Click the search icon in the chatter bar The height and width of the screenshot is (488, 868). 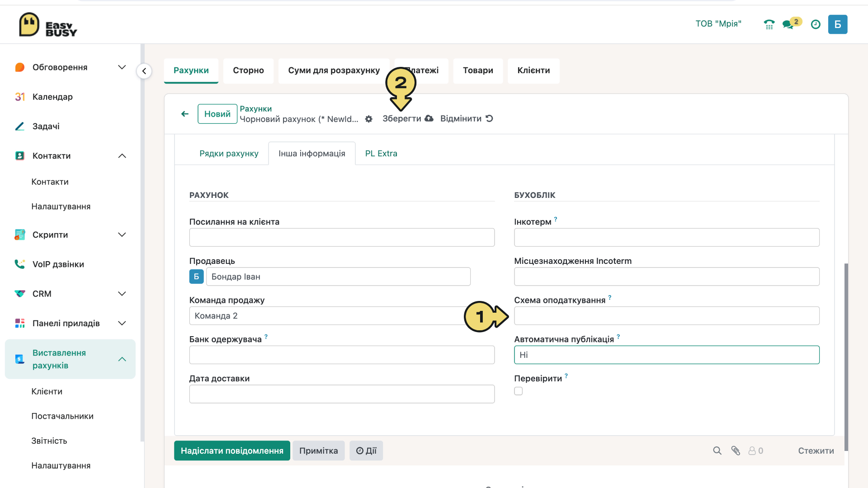coord(717,450)
